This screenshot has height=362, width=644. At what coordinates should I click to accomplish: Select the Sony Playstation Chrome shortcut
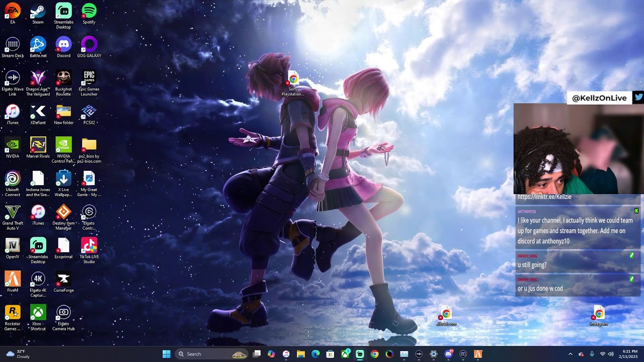(x=293, y=80)
